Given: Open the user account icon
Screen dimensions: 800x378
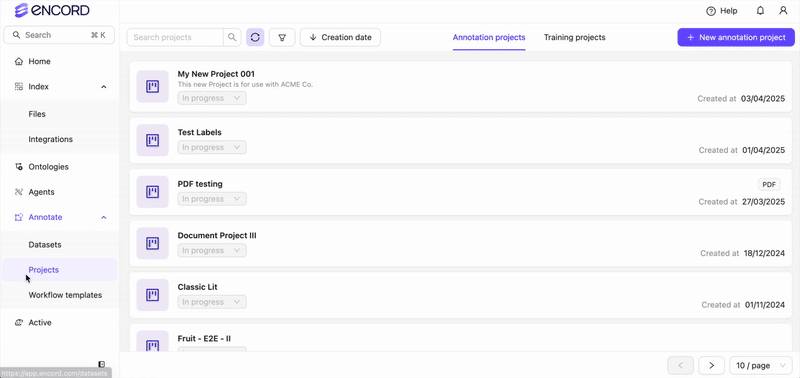Looking at the screenshot, I should pyautogui.click(x=783, y=11).
